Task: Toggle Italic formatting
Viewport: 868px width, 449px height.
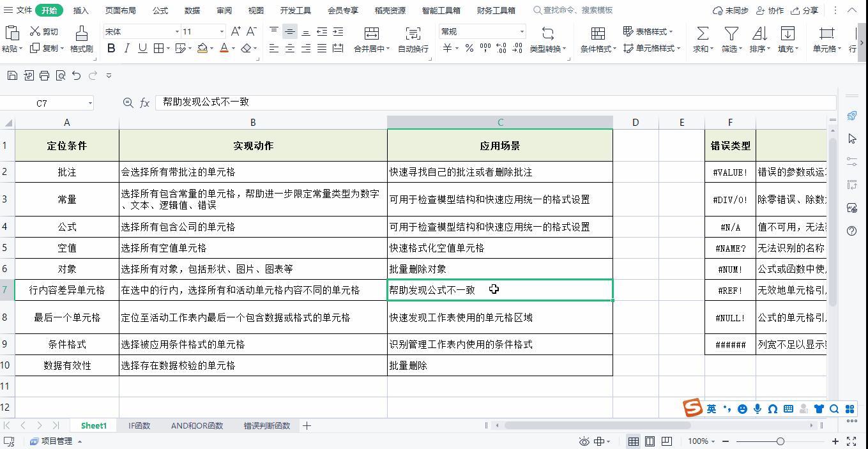Action: pyautogui.click(x=127, y=49)
